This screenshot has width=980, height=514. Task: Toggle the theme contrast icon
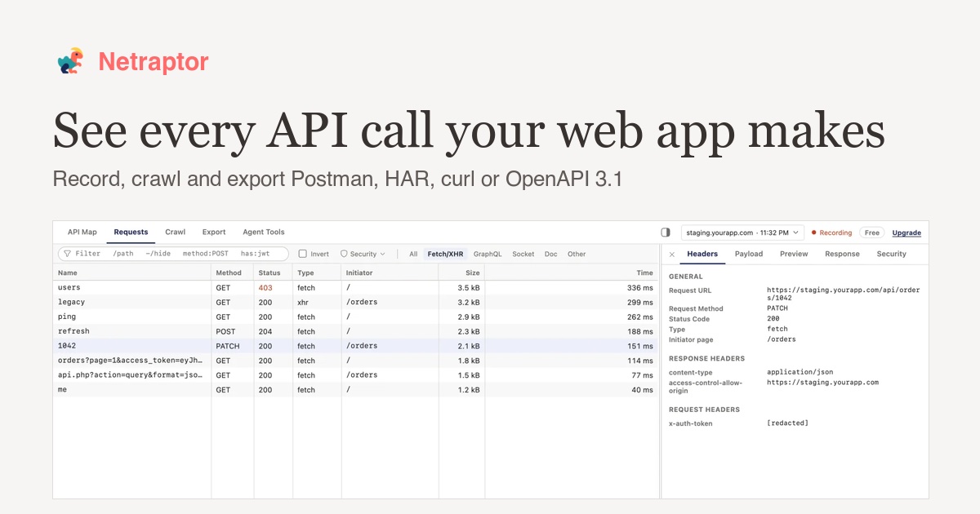[x=666, y=233]
